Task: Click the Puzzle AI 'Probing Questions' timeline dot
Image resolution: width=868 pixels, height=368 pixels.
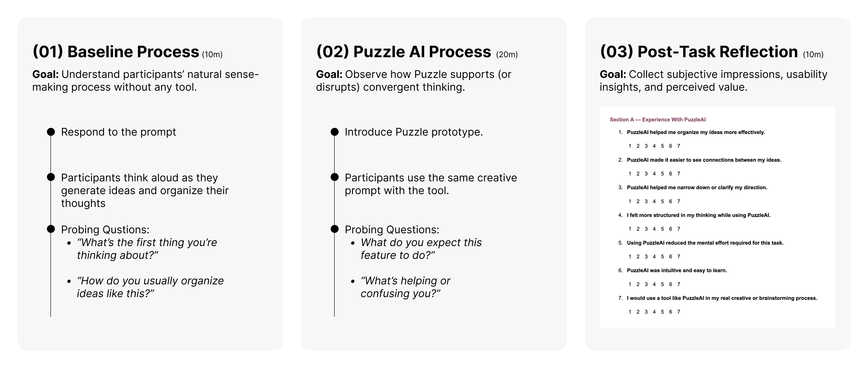Action: [x=334, y=229]
